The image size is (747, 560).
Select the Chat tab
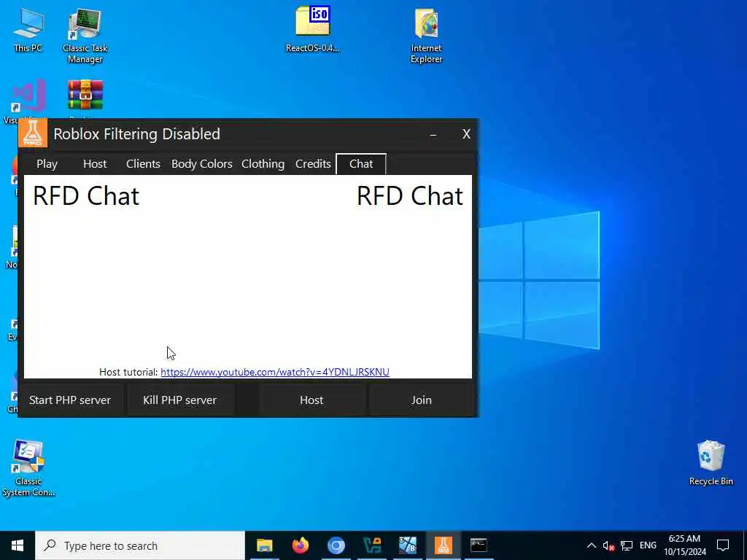click(x=361, y=164)
